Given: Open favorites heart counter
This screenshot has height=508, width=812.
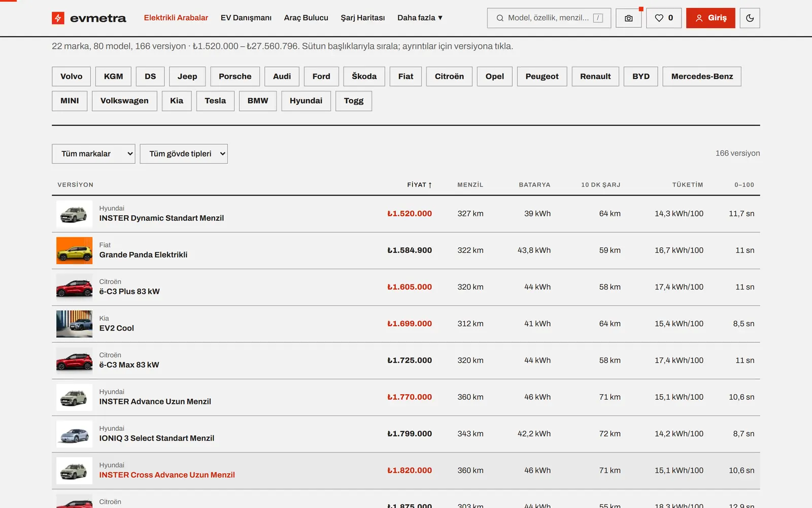Looking at the screenshot, I should (664, 18).
